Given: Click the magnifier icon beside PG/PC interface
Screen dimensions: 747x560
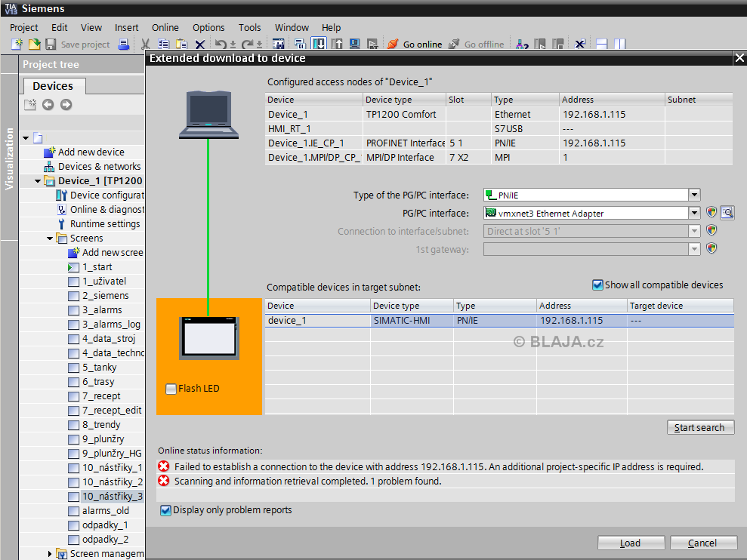Looking at the screenshot, I should tap(727, 212).
